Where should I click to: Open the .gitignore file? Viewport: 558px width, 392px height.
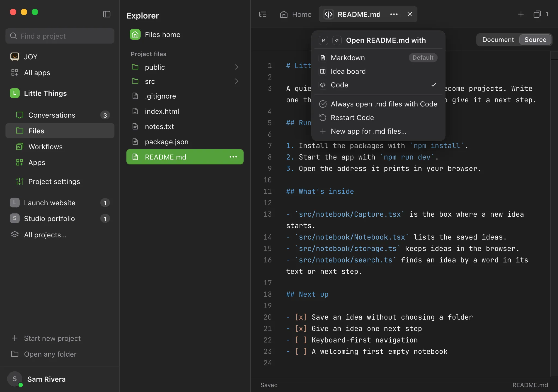coord(185,96)
